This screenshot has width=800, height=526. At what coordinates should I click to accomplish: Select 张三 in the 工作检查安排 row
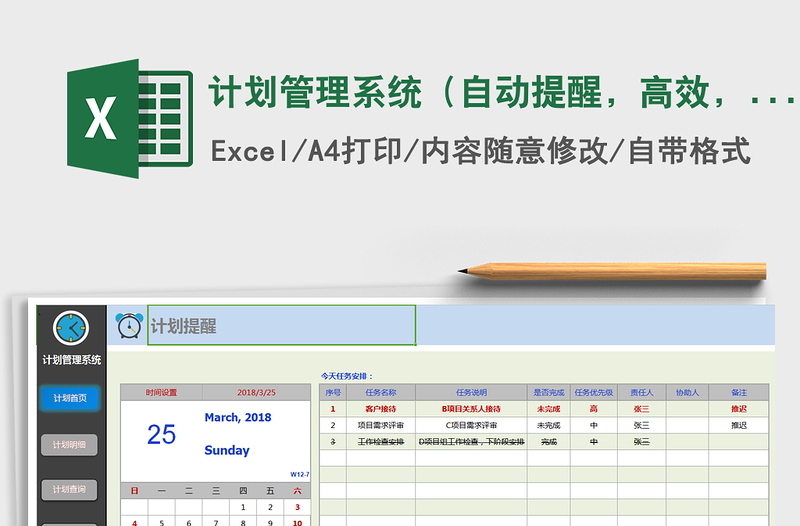click(641, 442)
